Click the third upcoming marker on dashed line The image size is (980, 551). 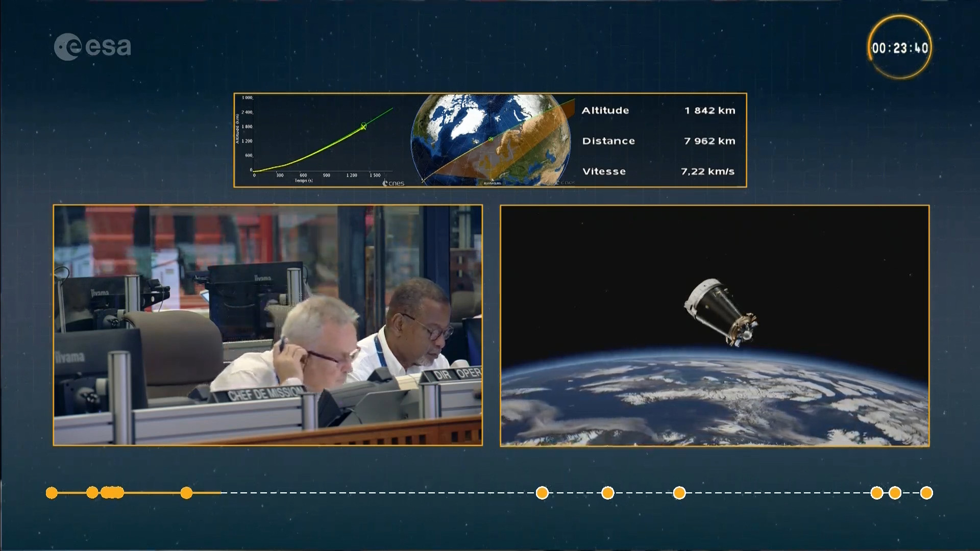(679, 493)
